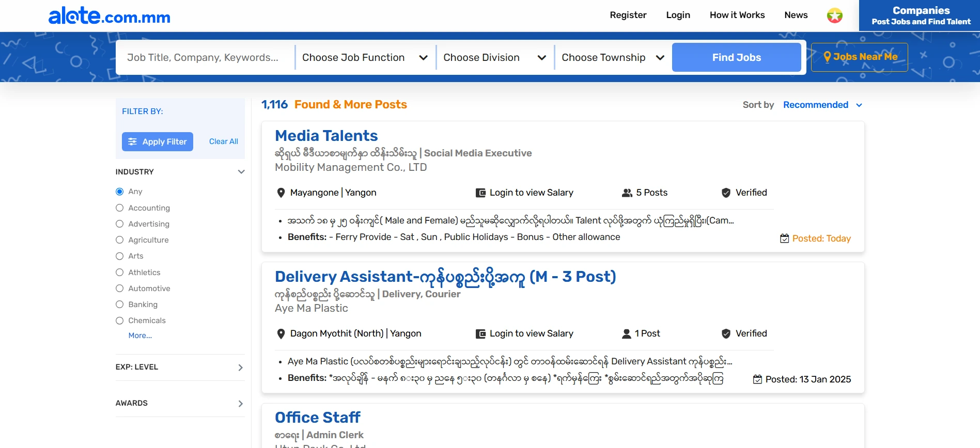980x448 pixels.
Task: Click the Myanmar flag language icon
Action: pos(834,15)
